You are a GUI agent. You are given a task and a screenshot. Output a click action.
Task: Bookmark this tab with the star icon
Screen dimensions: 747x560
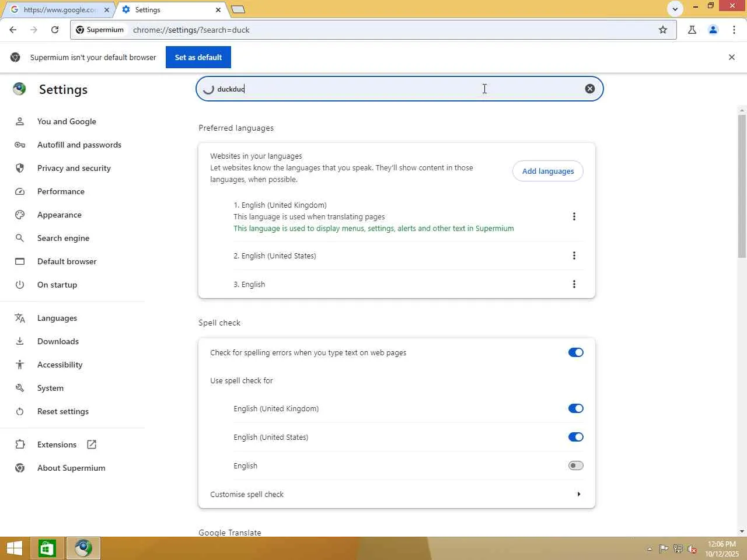tap(663, 30)
